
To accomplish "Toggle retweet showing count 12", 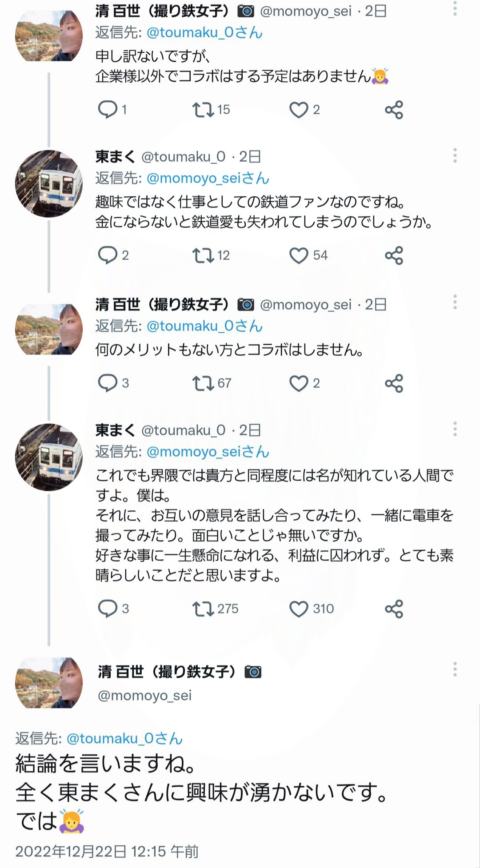I will (x=203, y=255).
